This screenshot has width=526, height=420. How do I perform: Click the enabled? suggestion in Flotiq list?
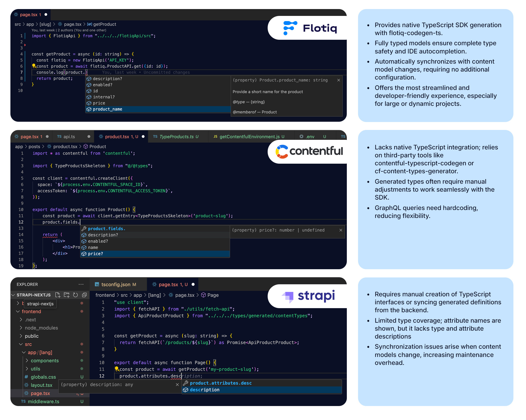point(158,85)
